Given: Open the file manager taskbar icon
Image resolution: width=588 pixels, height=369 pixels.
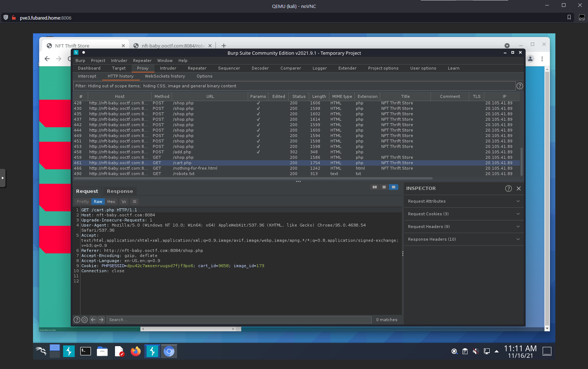Looking at the screenshot, I should coord(102,351).
